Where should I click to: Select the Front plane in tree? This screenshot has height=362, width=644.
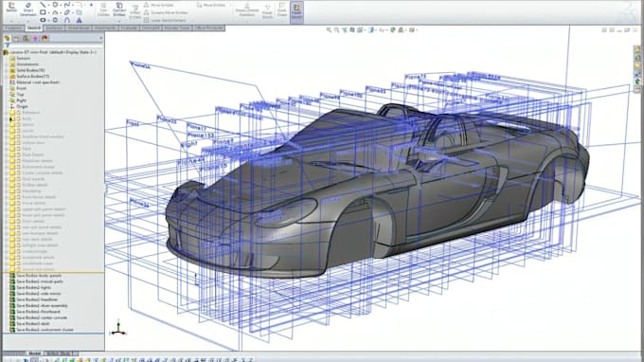(18, 88)
